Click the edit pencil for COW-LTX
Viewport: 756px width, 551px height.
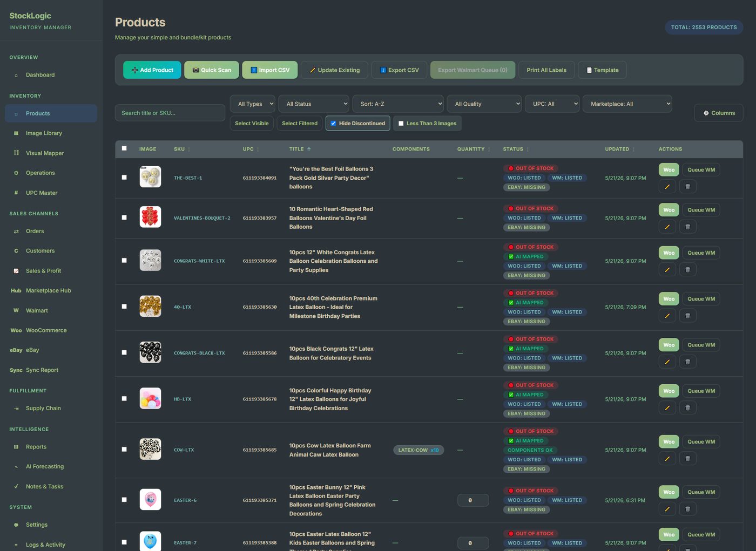coord(667,459)
